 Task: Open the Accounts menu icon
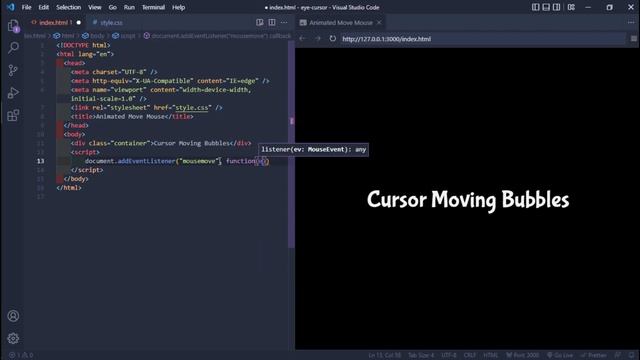13,316
